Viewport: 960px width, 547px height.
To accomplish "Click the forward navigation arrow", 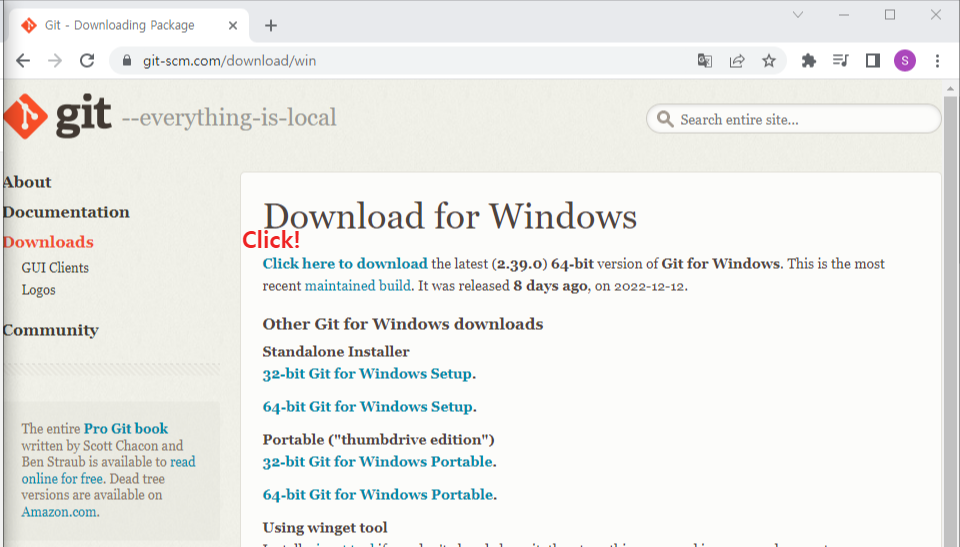I will tap(55, 61).
